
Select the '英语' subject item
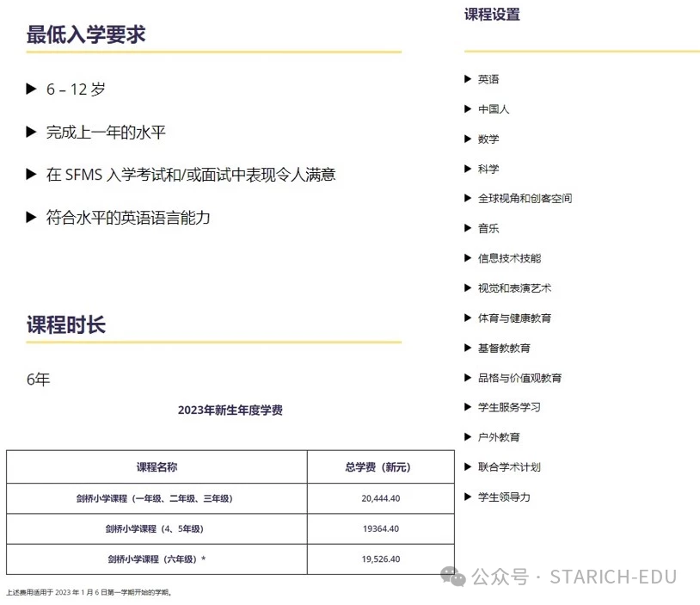(x=488, y=79)
